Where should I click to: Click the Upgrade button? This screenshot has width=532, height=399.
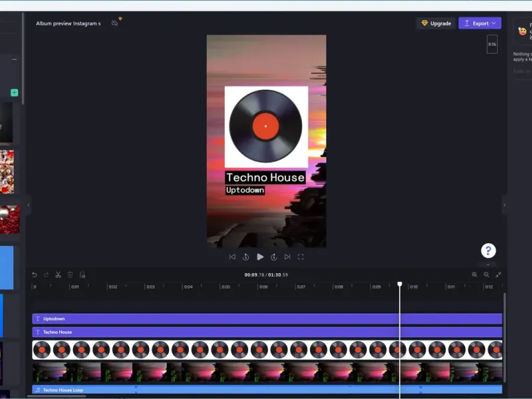tap(436, 23)
